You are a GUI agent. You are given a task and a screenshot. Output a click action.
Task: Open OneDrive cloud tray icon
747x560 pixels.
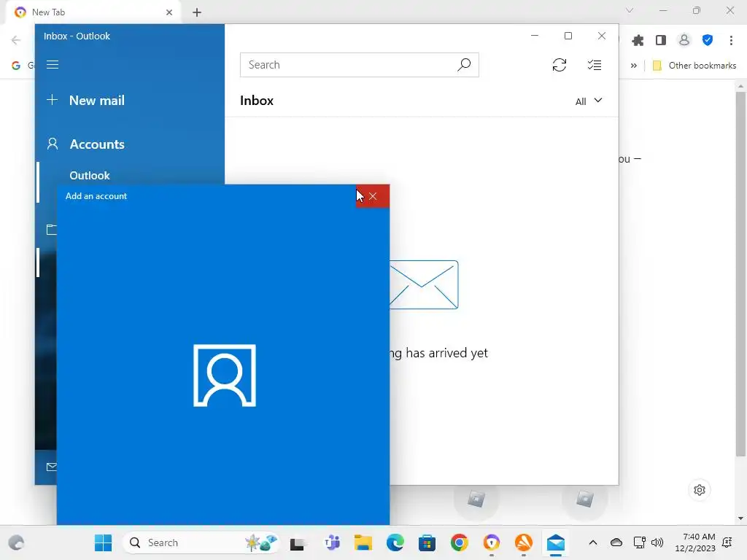click(x=616, y=542)
